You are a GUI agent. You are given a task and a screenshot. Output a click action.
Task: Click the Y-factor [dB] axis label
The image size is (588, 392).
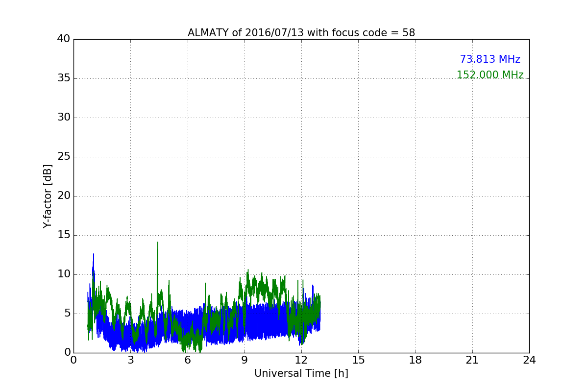pyautogui.click(x=48, y=196)
